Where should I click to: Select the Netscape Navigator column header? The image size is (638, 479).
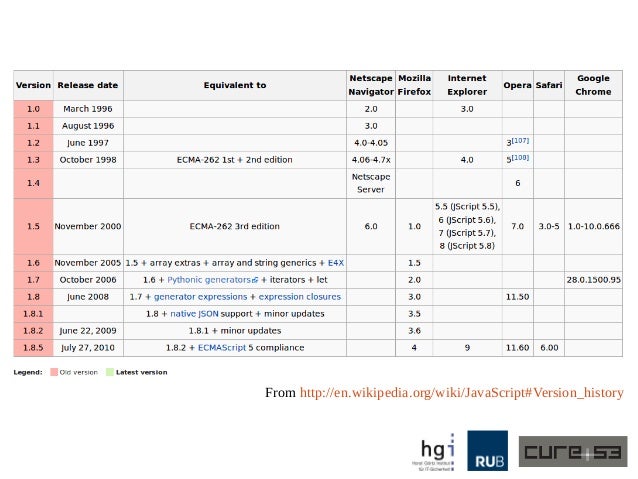371,85
